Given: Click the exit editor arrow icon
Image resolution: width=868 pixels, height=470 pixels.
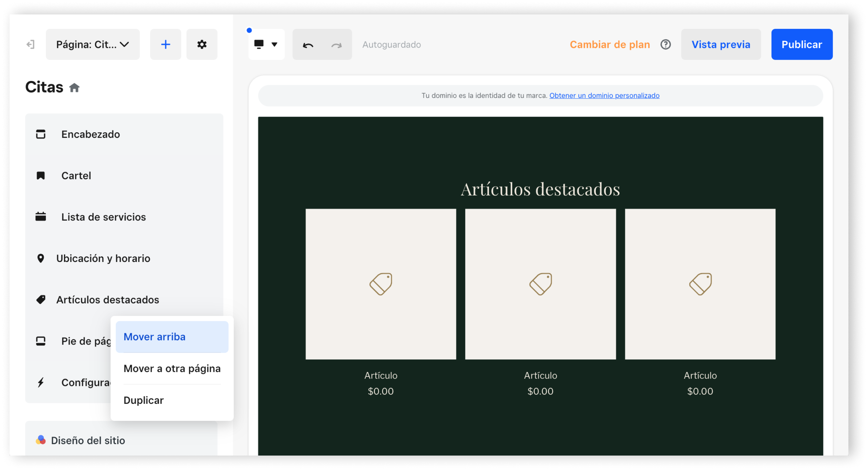Looking at the screenshot, I should coord(30,44).
